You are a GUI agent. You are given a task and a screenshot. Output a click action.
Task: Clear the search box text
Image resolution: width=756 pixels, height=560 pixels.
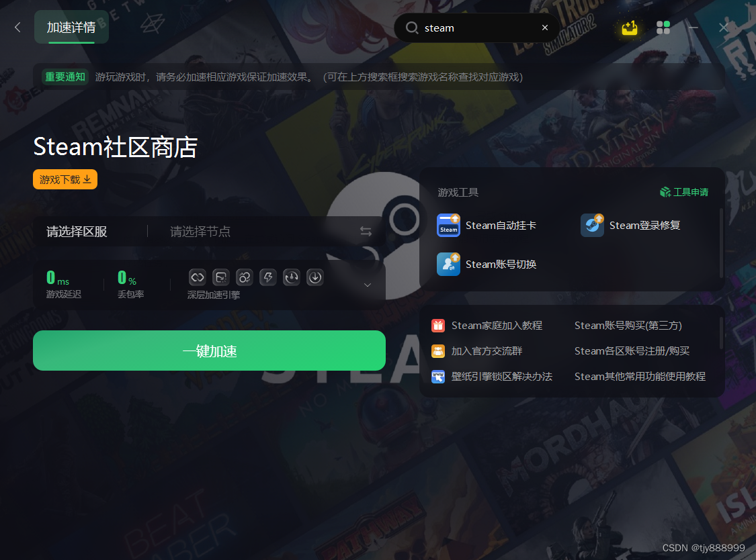545,28
